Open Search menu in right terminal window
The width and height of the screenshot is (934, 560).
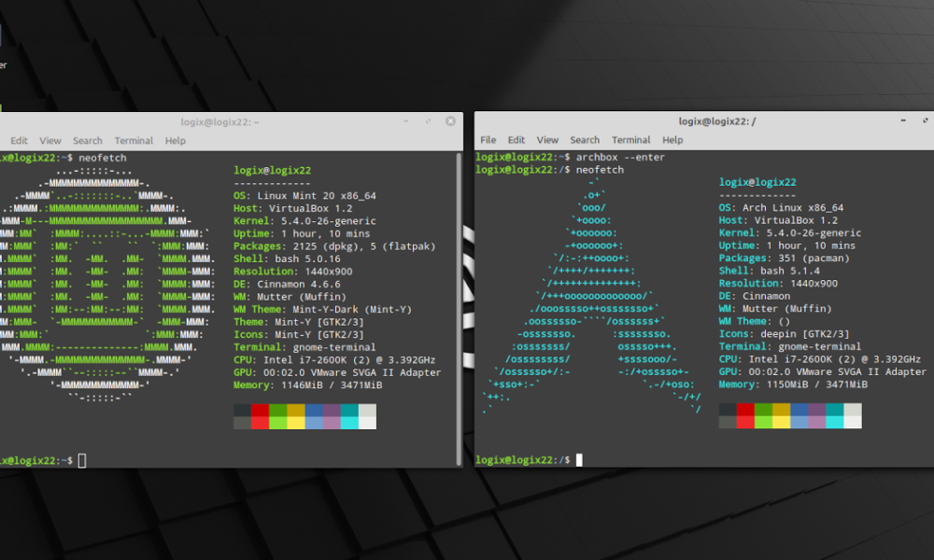click(x=585, y=140)
